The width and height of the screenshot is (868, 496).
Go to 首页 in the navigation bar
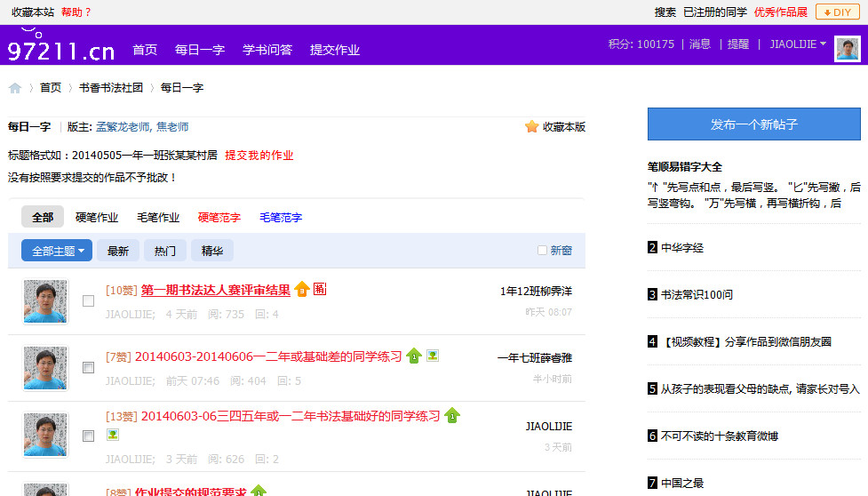145,50
